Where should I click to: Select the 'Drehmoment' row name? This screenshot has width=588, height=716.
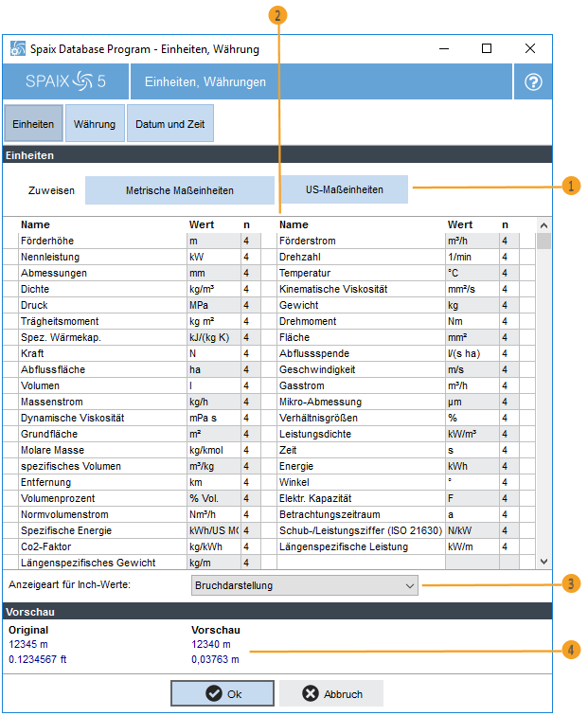(308, 321)
